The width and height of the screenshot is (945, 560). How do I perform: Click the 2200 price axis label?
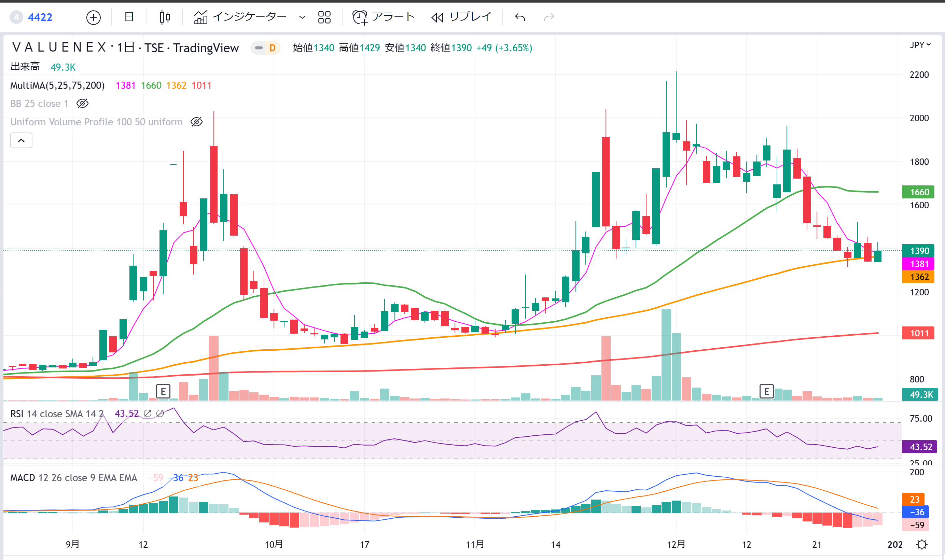coord(919,75)
